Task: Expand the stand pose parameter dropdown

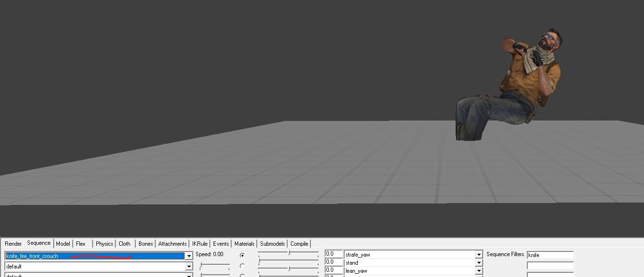Action: [x=479, y=263]
